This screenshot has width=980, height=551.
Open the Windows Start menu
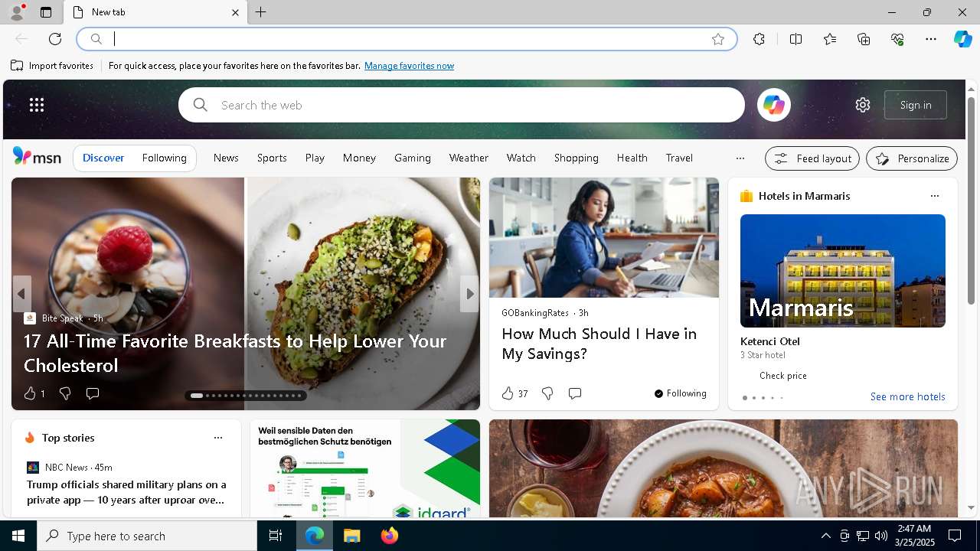coord(18,536)
